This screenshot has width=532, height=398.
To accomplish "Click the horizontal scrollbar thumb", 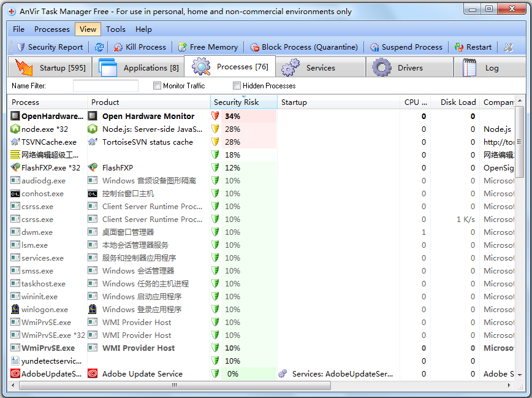I will pos(175,385).
